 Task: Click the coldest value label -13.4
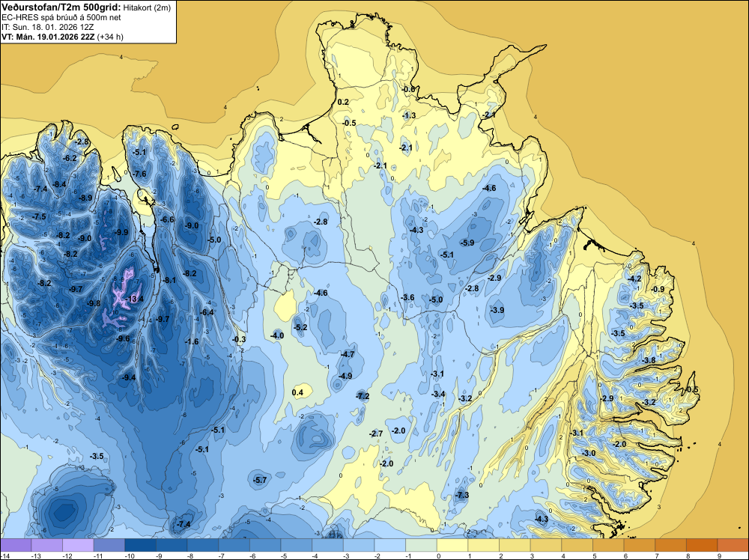coord(134,299)
